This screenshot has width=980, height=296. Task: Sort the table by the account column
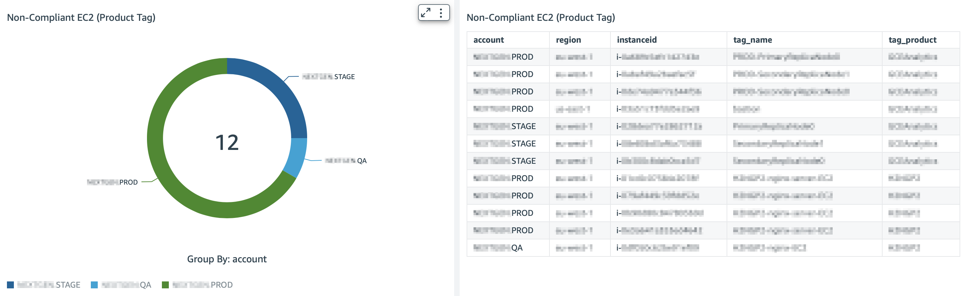click(x=489, y=40)
